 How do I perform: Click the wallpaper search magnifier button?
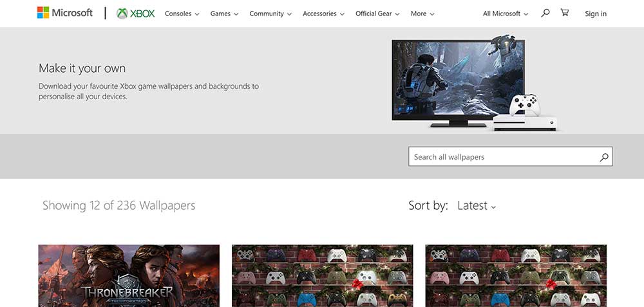tap(604, 157)
